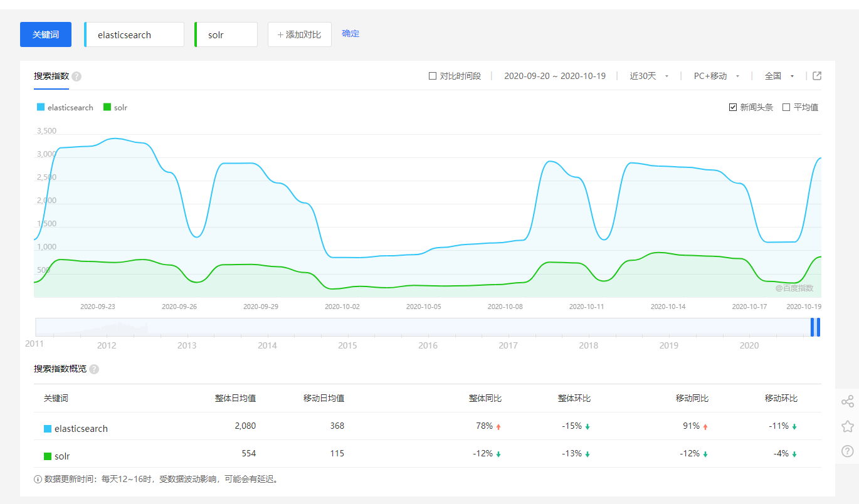The image size is (859, 504).
Task: Expand the 近30天 period dropdown
Action: [x=649, y=76]
